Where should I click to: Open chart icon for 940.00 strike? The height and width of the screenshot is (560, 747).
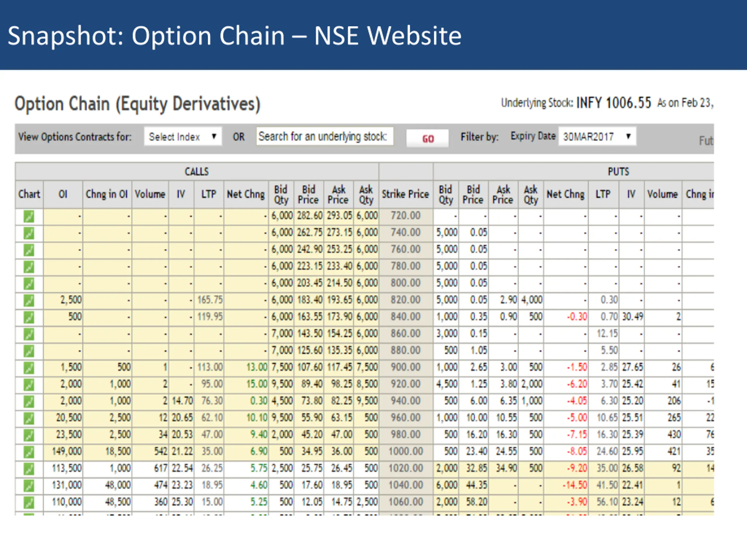point(29,402)
